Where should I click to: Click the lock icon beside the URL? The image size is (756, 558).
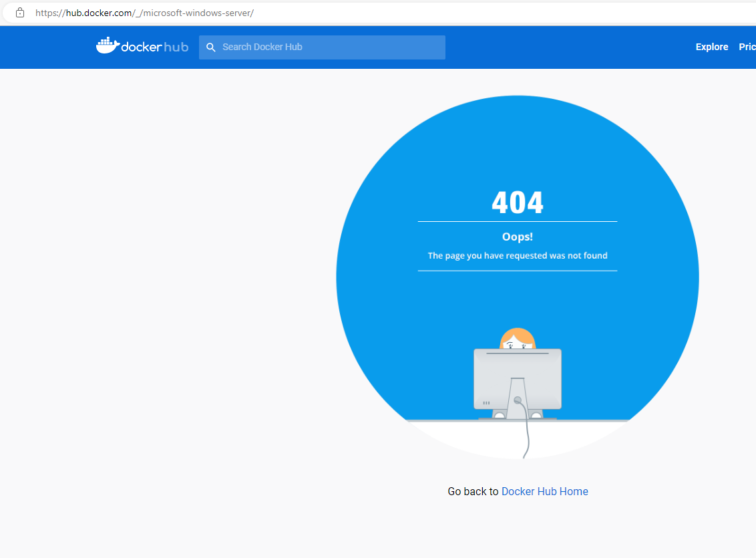[x=19, y=12]
